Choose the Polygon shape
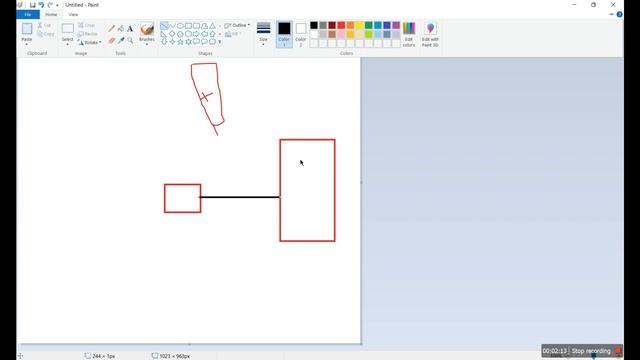 coord(204,26)
